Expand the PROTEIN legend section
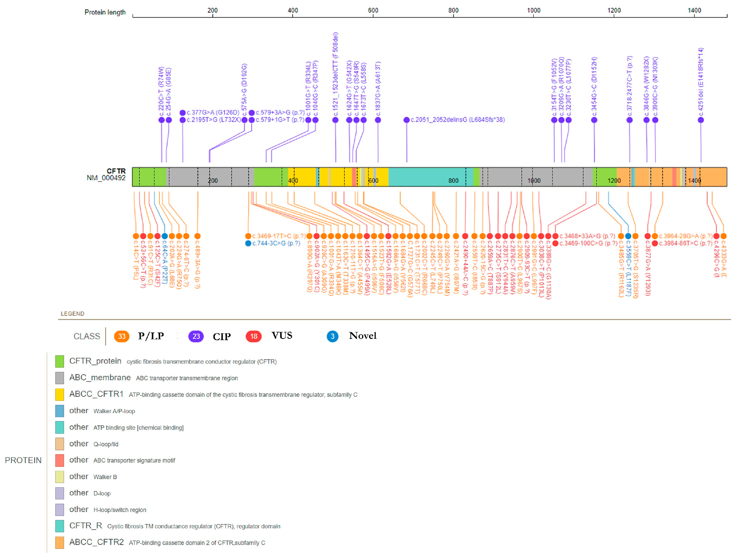 pyautogui.click(x=23, y=460)
